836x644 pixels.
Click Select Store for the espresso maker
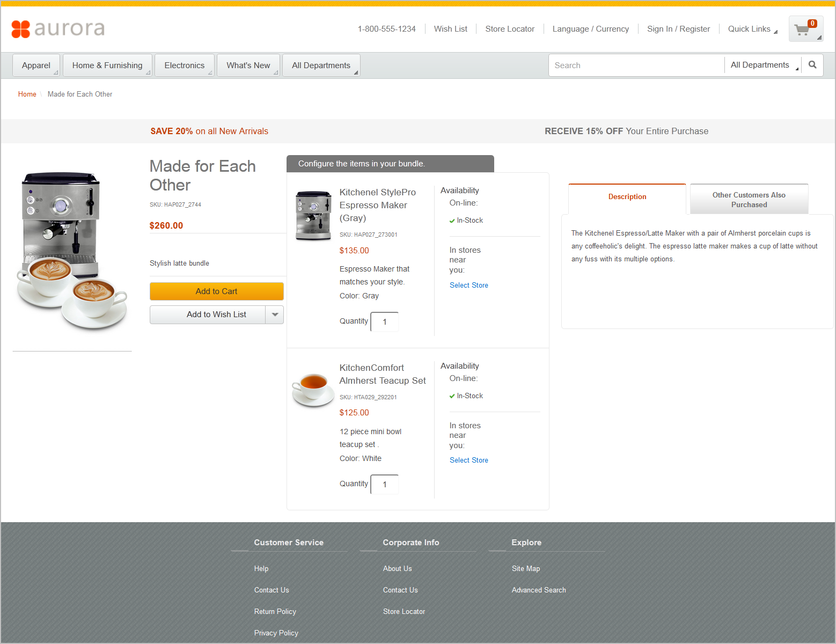point(468,285)
